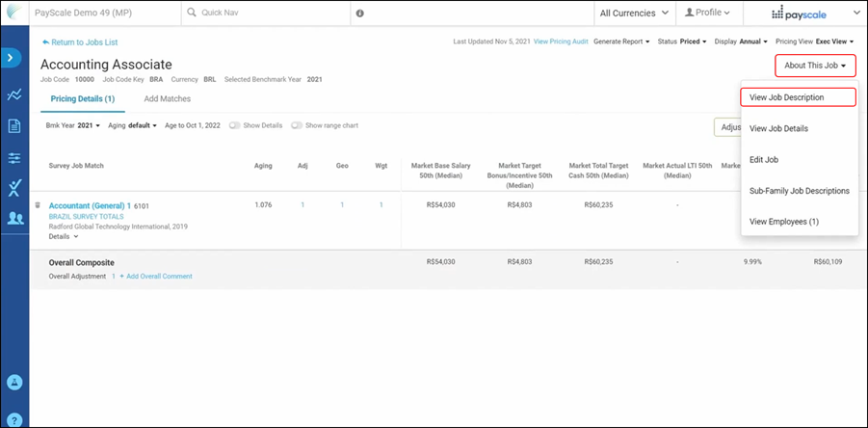Switch to the Add Matches tab
The height and width of the screenshot is (428, 868).
click(x=167, y=98)
